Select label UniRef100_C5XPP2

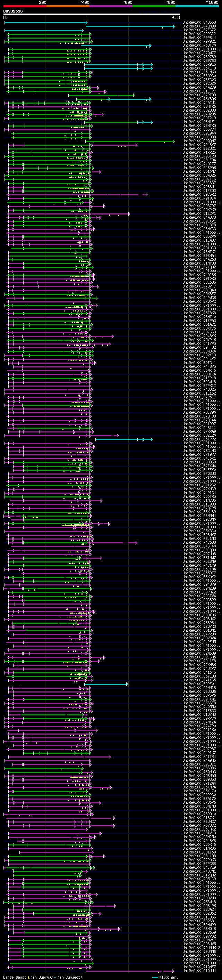tap(199, 439)
